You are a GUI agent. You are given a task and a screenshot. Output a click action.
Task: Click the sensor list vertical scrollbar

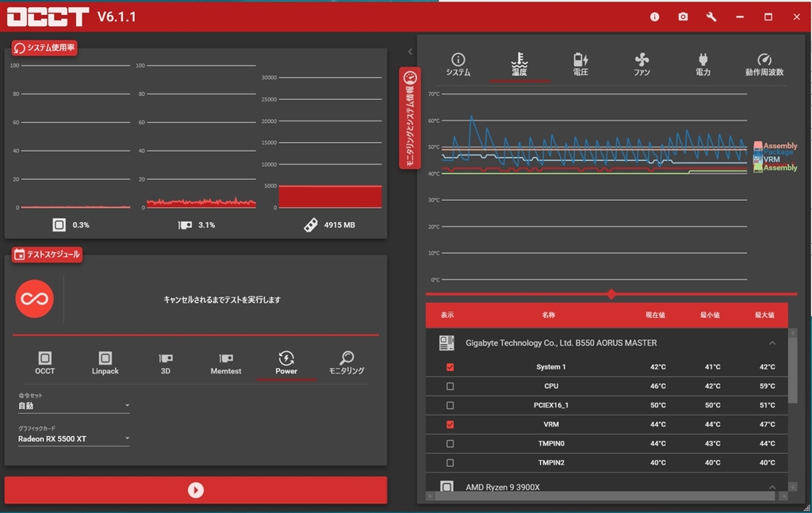792,370
